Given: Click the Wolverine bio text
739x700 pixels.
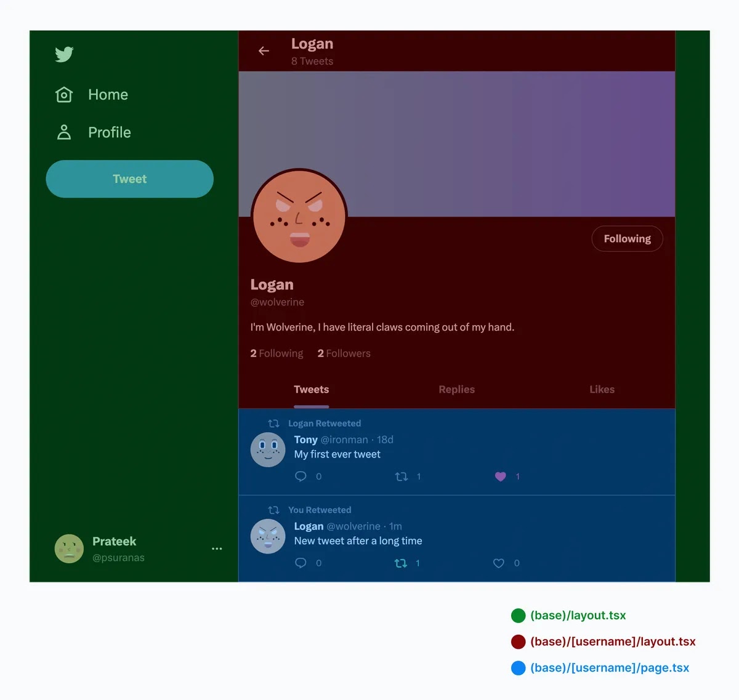Looking at the screenshot, I should point(382,328).
